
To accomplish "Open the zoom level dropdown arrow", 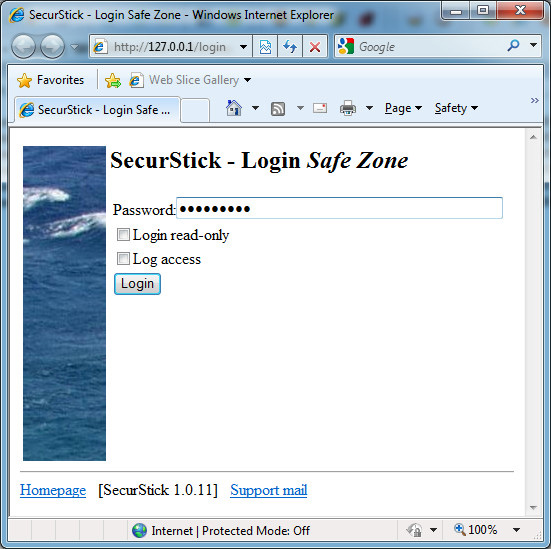I will tap(516, 530).
